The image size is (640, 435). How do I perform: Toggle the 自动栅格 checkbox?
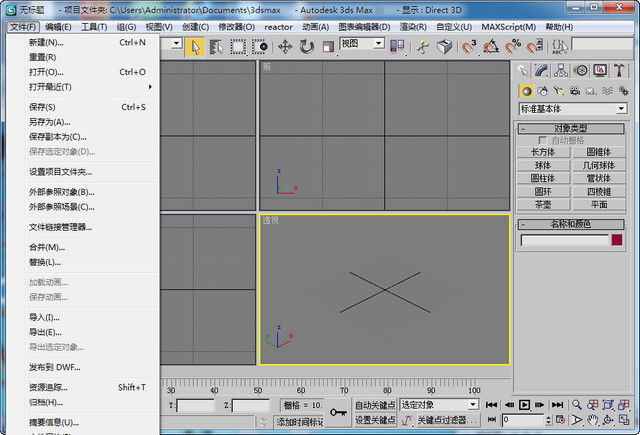point(543,140)
